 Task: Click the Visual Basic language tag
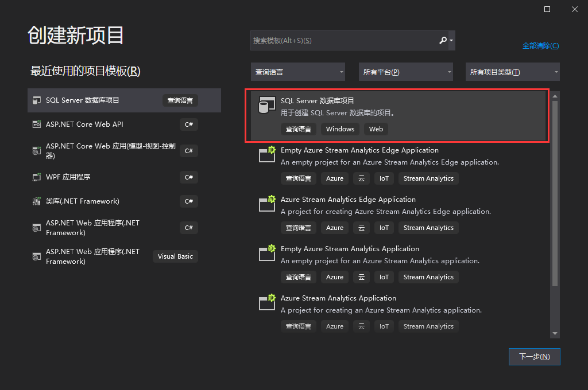175,256
